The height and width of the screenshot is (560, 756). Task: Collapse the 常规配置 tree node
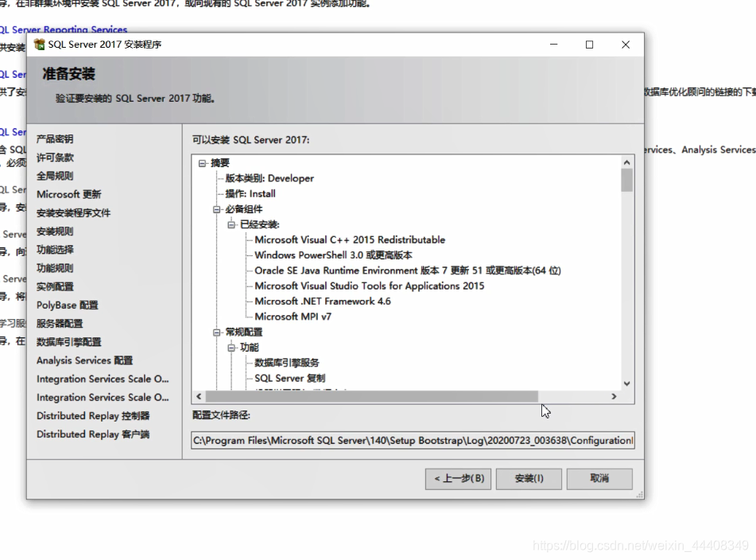click(x=217, y=332)
